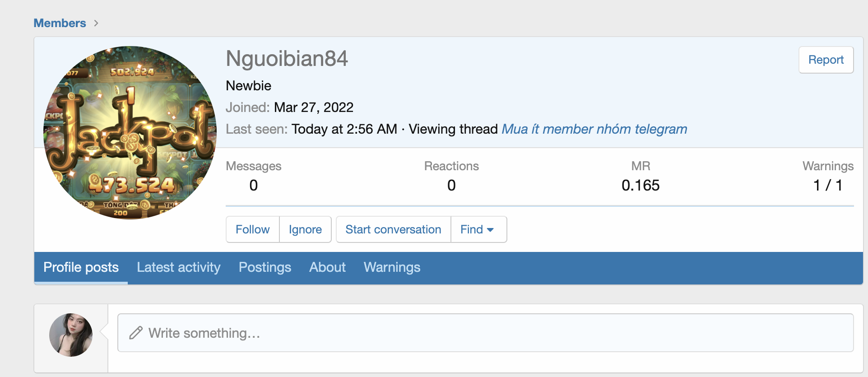The image size is (868, 377).
Task: Click the Messages count value
Action: pyautogui.click(x=254, y=185)
